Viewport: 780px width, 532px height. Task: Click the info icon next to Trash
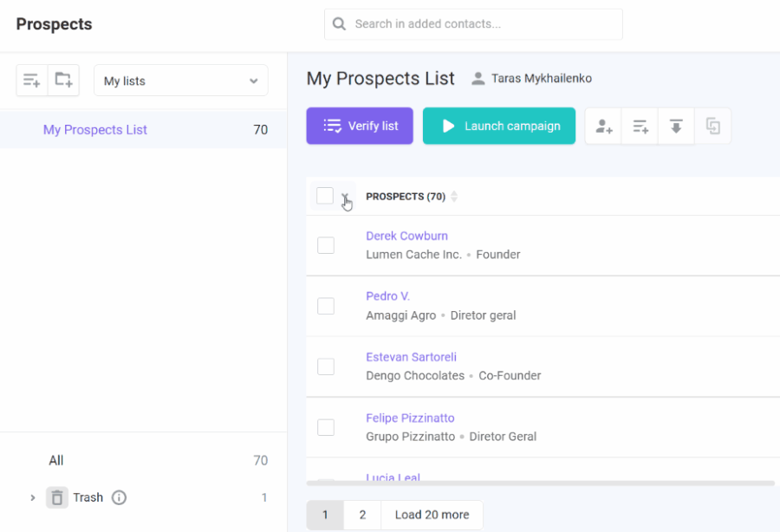tap(119, 497)
